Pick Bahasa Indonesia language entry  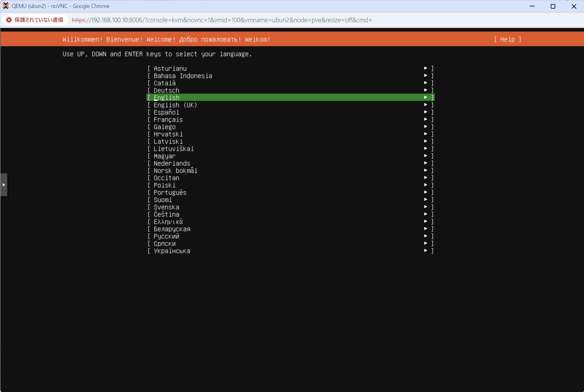pyautogui.click(x=183, y=76)
